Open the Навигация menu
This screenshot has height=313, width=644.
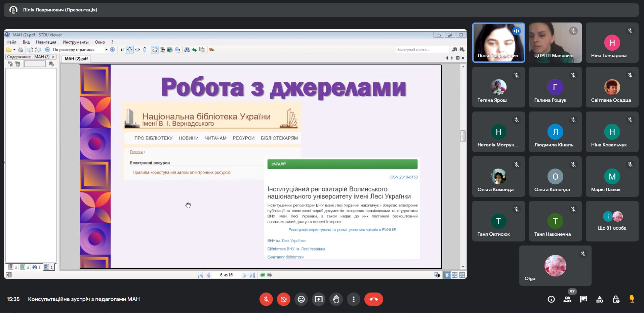point(46,42)
